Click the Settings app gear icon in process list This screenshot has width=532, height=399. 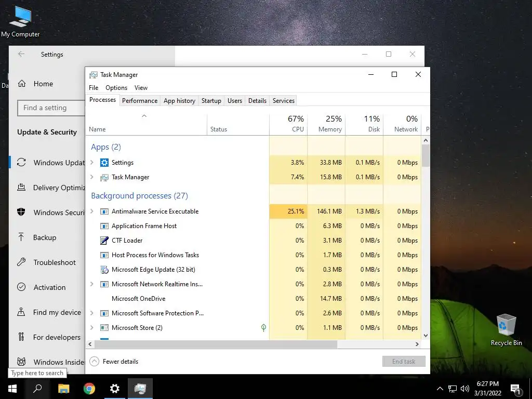coord(104,163)
